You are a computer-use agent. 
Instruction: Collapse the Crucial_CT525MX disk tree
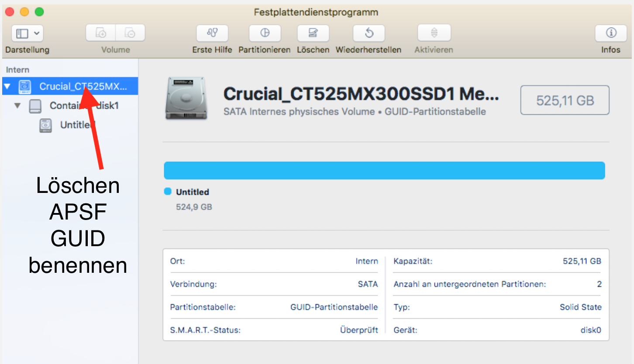7,86
